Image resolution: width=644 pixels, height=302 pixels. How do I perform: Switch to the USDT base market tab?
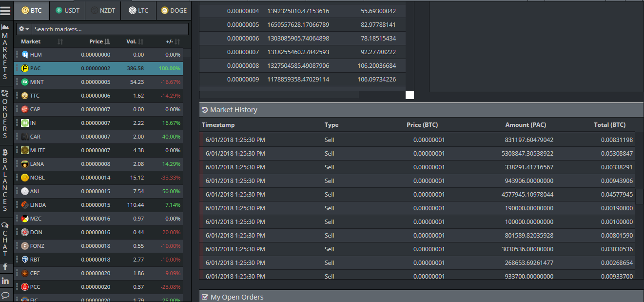[67, 10]
